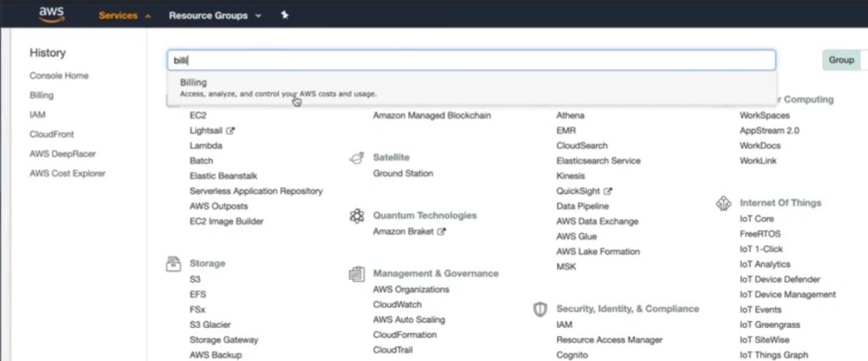Open Amazon Braket
Screen dimensions: 868x361
pos(403,232)
